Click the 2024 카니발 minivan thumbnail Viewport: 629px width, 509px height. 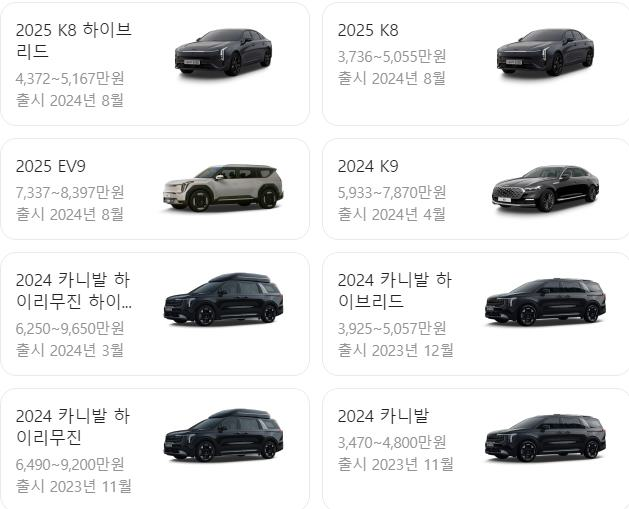pyautogui.click(x=545, y=438)
